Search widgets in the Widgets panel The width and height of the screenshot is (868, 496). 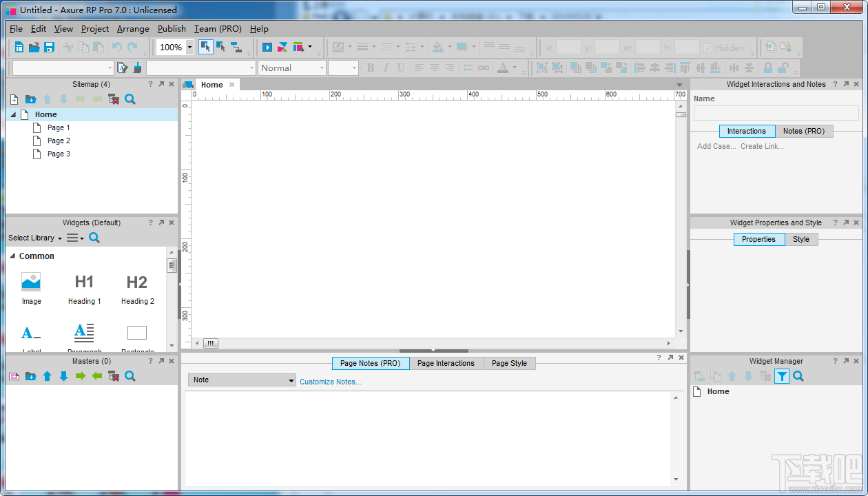[x=94, y=238]
